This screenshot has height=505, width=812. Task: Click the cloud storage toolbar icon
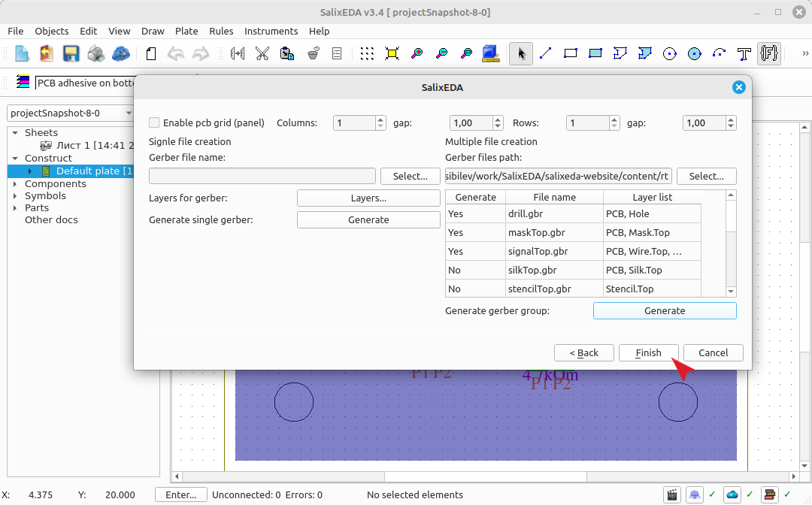click(120, 53)
